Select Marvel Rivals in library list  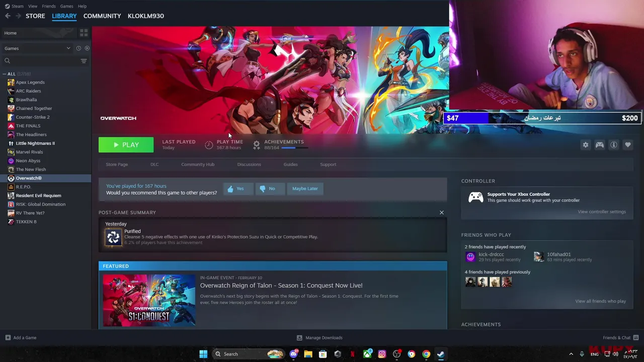29,152
